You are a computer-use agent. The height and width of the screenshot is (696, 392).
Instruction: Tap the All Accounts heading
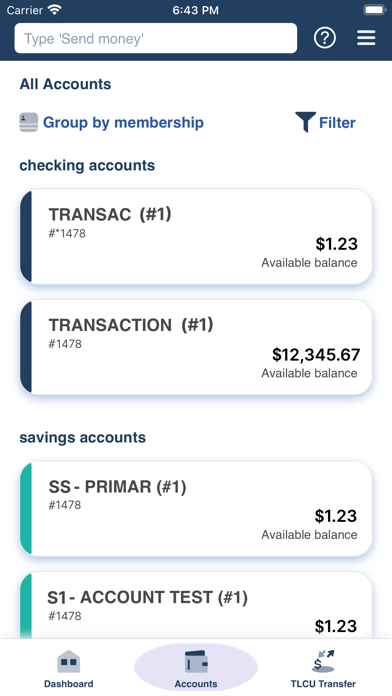[x=65, y=84]
